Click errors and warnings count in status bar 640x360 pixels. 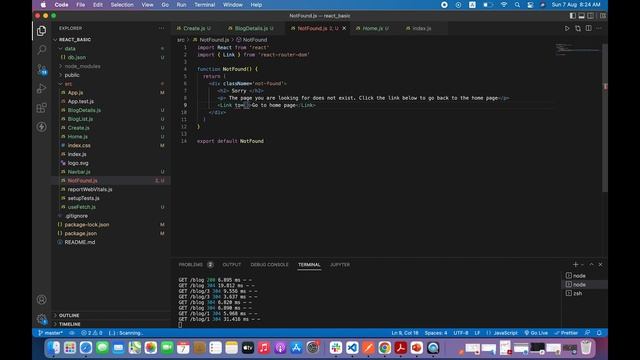[92, 333]
